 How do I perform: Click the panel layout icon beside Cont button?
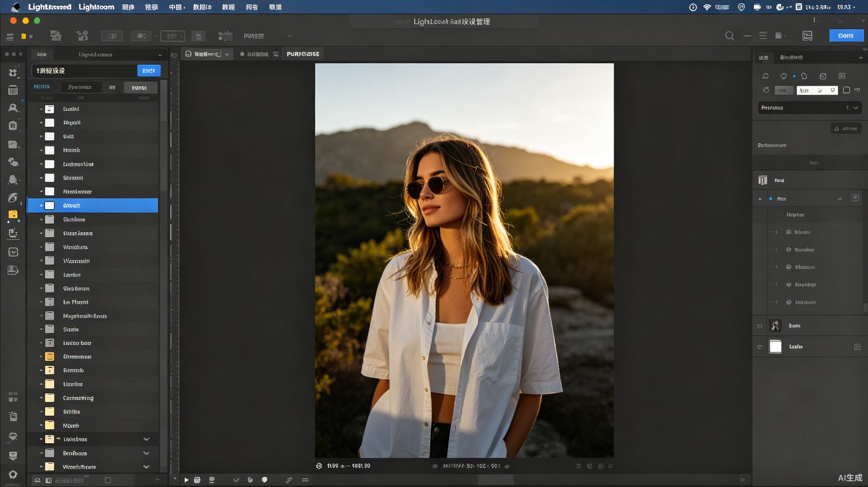point(807,36)
